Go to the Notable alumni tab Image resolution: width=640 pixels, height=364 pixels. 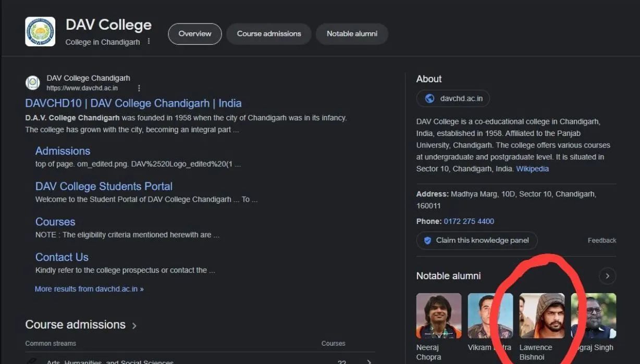[352, 34]
